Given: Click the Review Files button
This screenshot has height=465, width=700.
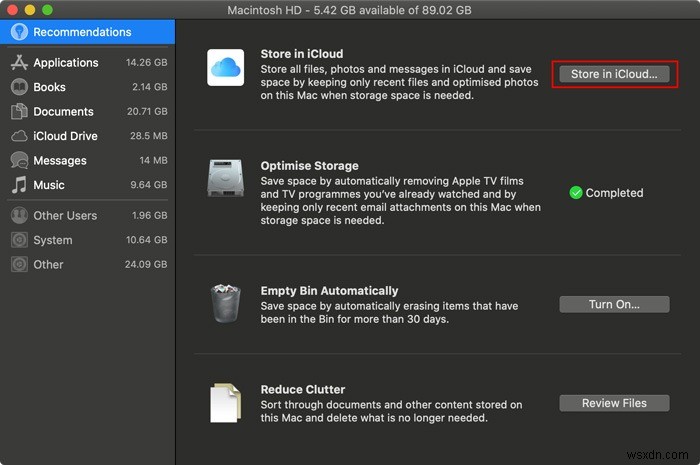Looking at the screenshot, I should point(614,403).
